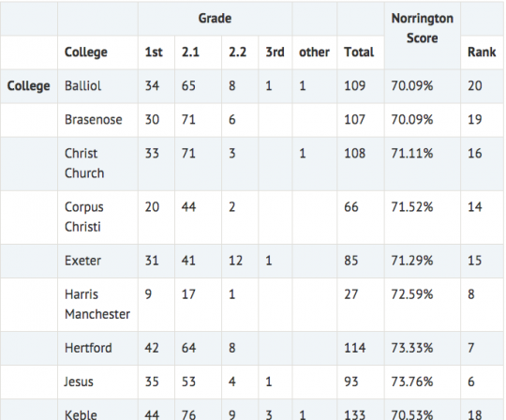The width and height of the screenshot is (506, 420).
Task: Select the Brasenose row name
Action: tap(94, 120)
